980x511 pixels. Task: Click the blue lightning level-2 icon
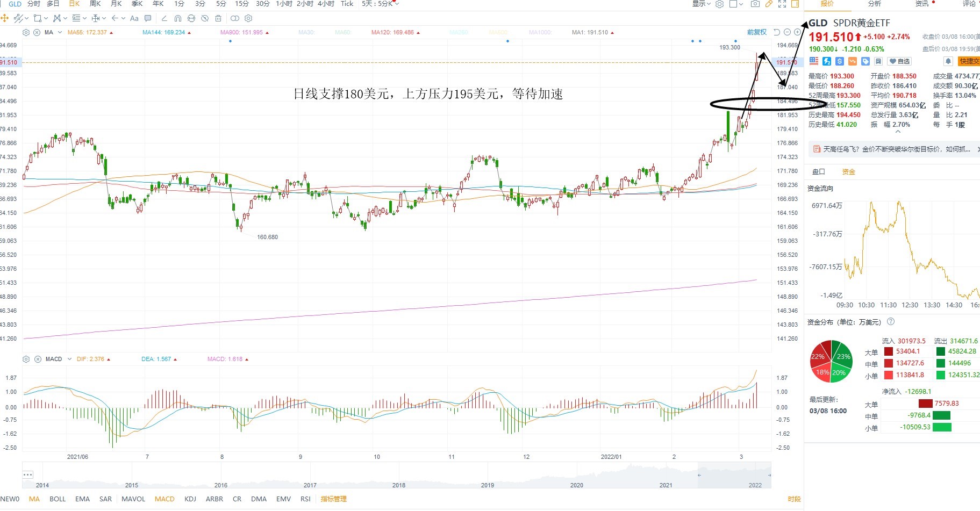pyautogui.click(x=827, y=61)
